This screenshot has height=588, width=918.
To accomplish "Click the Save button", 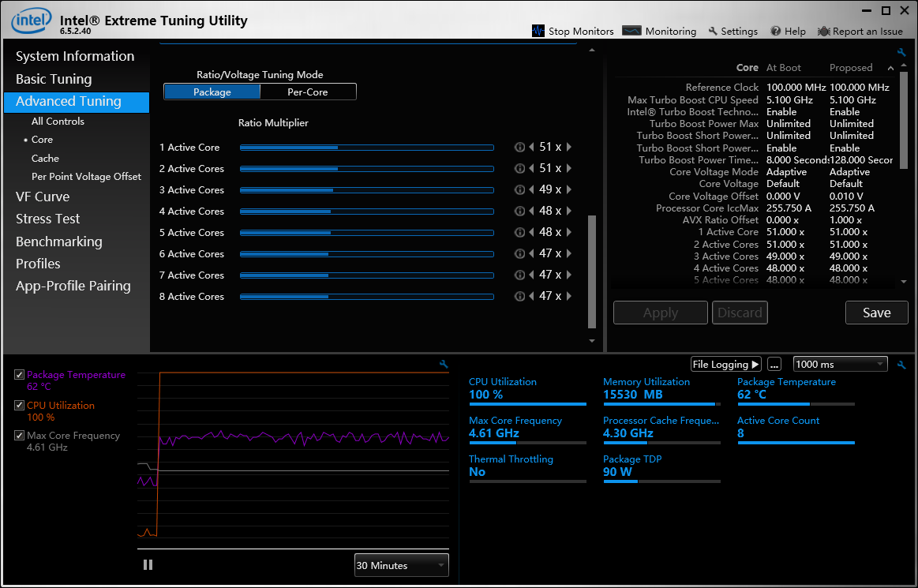I will pyautogui.click(x=876, y=313).
